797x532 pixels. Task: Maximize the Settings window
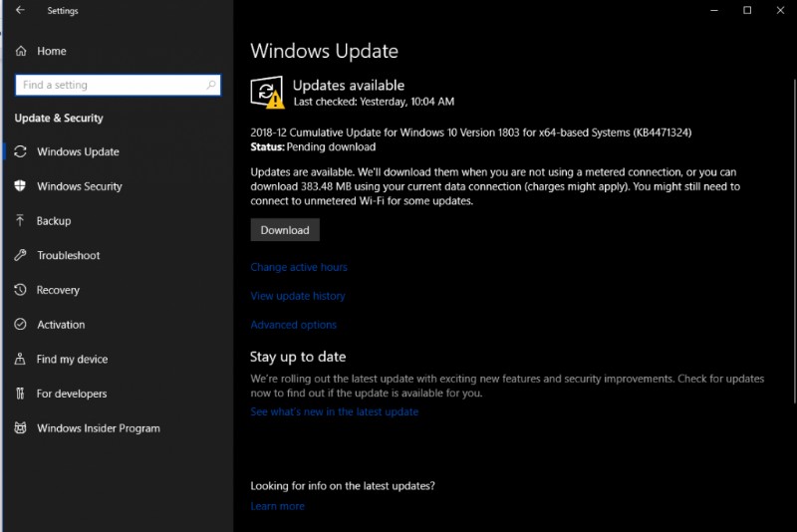click(747, 10)
